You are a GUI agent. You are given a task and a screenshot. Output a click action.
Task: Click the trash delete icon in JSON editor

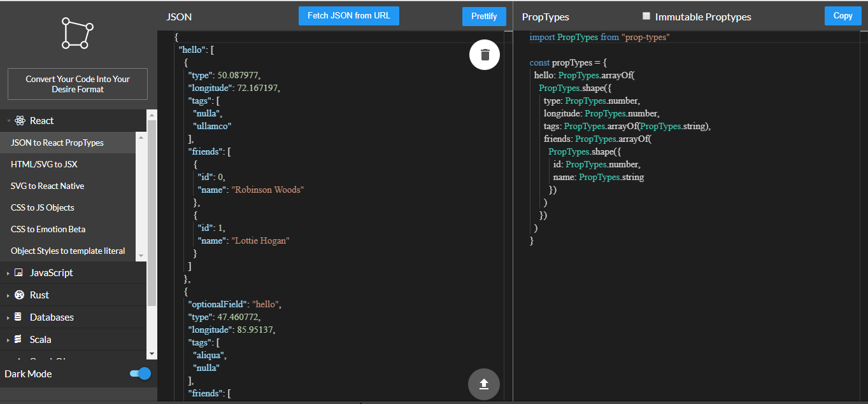[x=485, y=55]
